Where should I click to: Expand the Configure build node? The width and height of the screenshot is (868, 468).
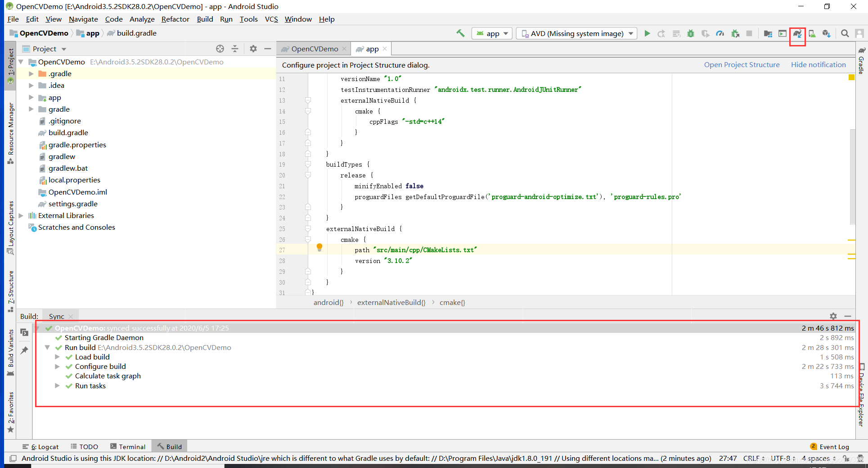pos(57,366)
